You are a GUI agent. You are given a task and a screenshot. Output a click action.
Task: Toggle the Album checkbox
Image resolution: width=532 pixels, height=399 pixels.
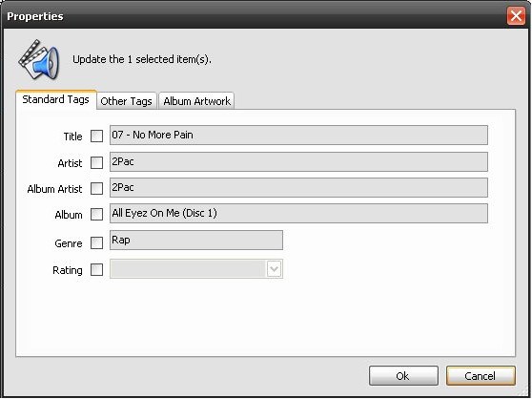coord(96,214)
